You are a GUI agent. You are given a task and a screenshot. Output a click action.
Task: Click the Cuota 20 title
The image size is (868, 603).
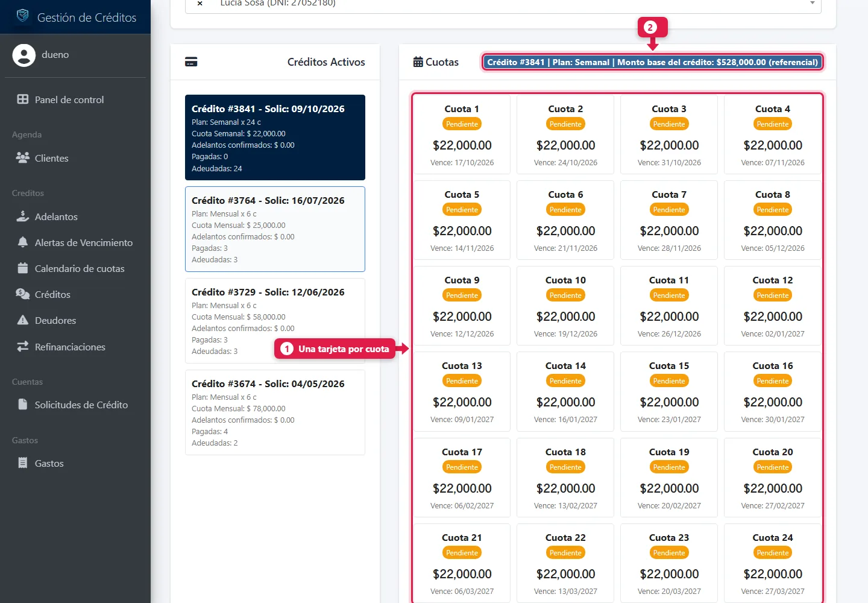(x=773, y=452)
